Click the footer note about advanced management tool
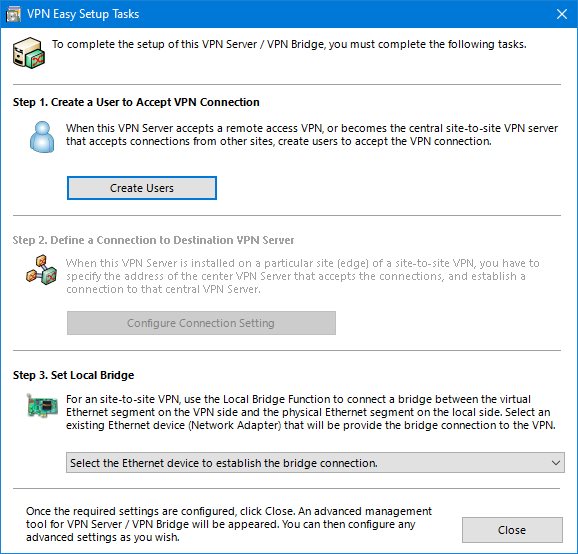This screenshot has height=554, width=578. click(229, 524)
